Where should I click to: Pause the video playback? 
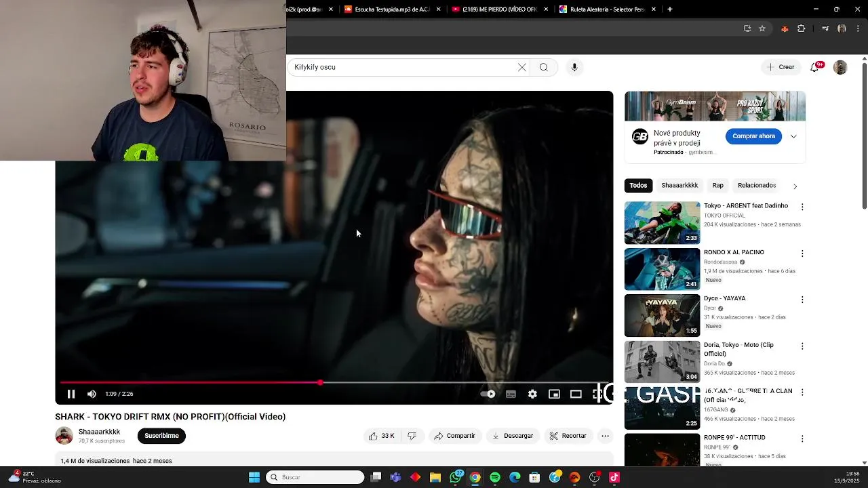[x=71, y=394]
